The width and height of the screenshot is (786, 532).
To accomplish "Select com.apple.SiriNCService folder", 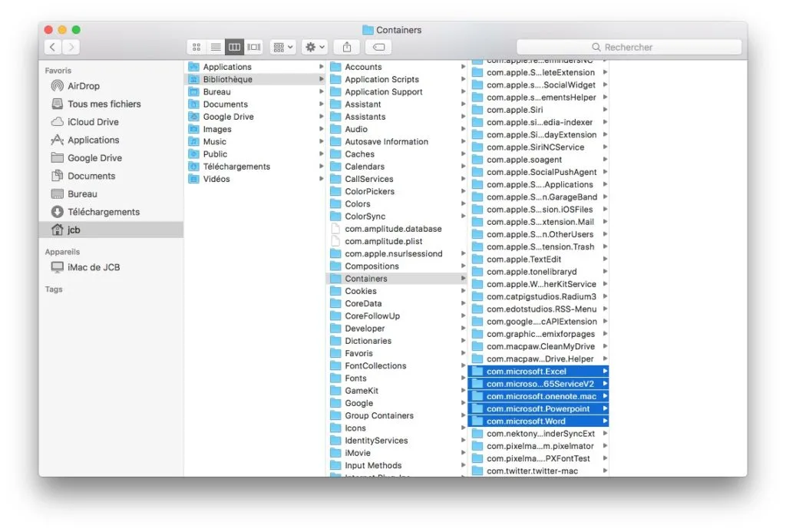I will (x=539, y=147).
